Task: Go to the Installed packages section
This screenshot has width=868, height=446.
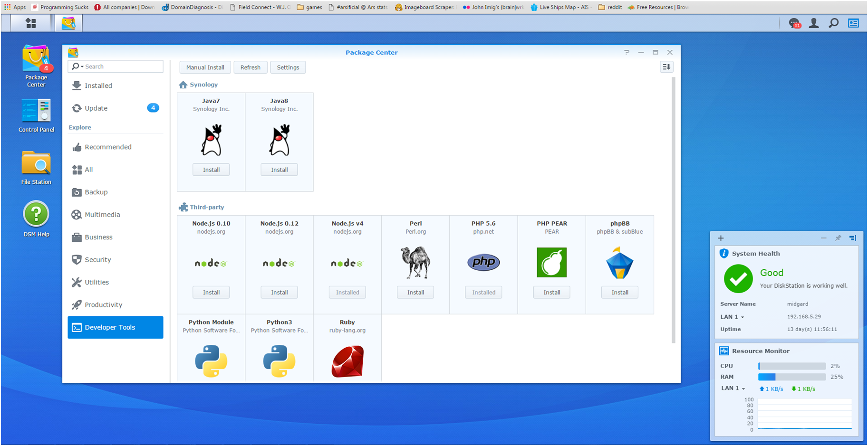Action: pos(98,85)
